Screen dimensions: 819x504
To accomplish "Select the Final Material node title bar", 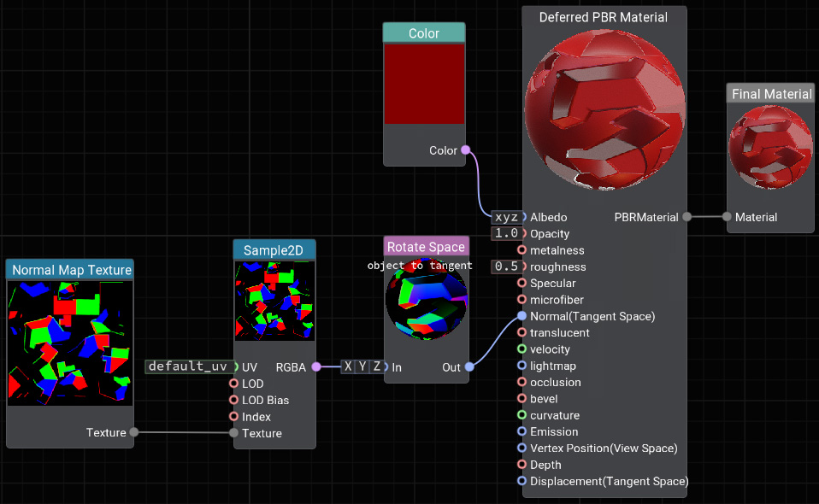I will click(x=771, y=93).
